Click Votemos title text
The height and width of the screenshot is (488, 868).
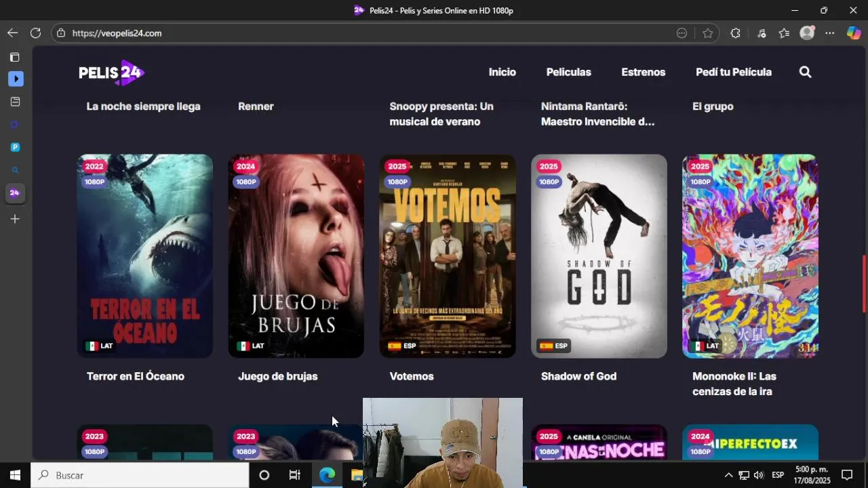click(412, 376)
